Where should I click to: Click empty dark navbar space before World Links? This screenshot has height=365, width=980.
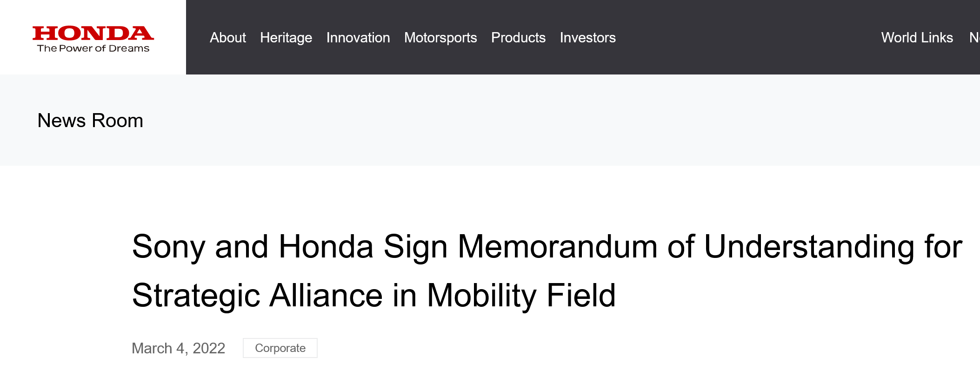coord(744,38)
